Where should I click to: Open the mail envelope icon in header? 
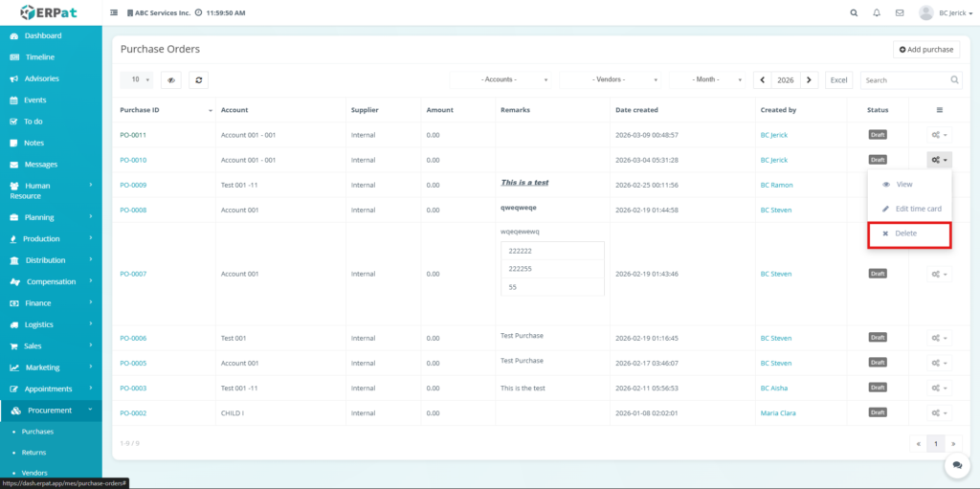coord(900,13)
